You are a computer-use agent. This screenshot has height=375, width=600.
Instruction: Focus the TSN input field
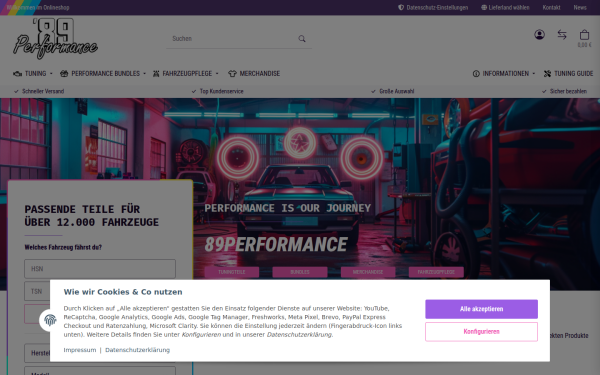tap(37, 291)
